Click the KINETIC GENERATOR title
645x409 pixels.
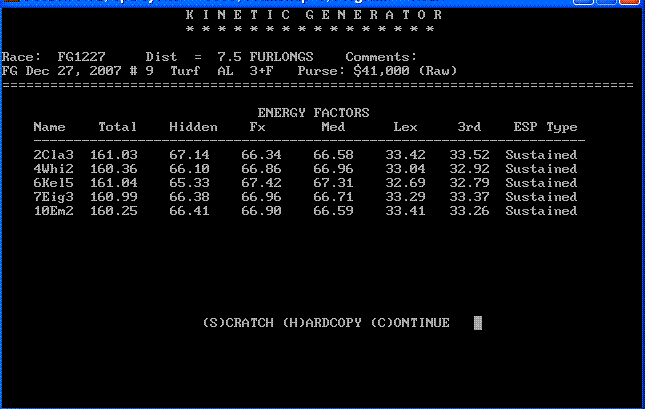(x=313, y=15)
